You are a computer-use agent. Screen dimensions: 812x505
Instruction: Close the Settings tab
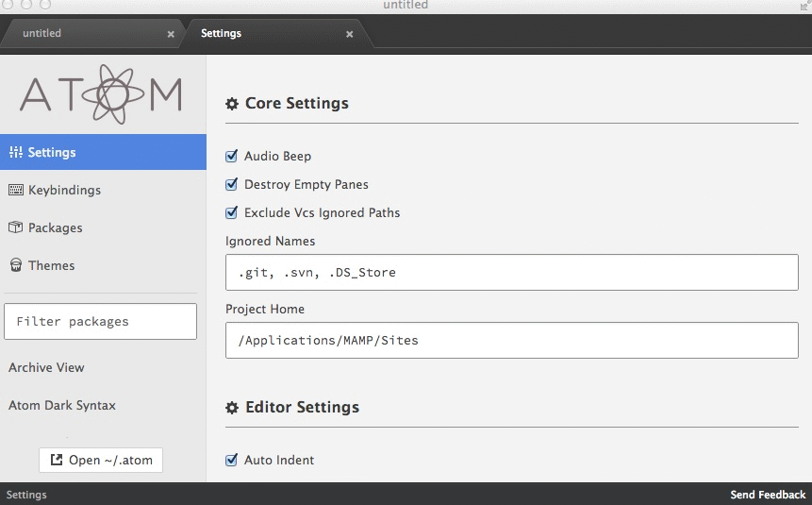pyautogui.click(x=349, y=34)
